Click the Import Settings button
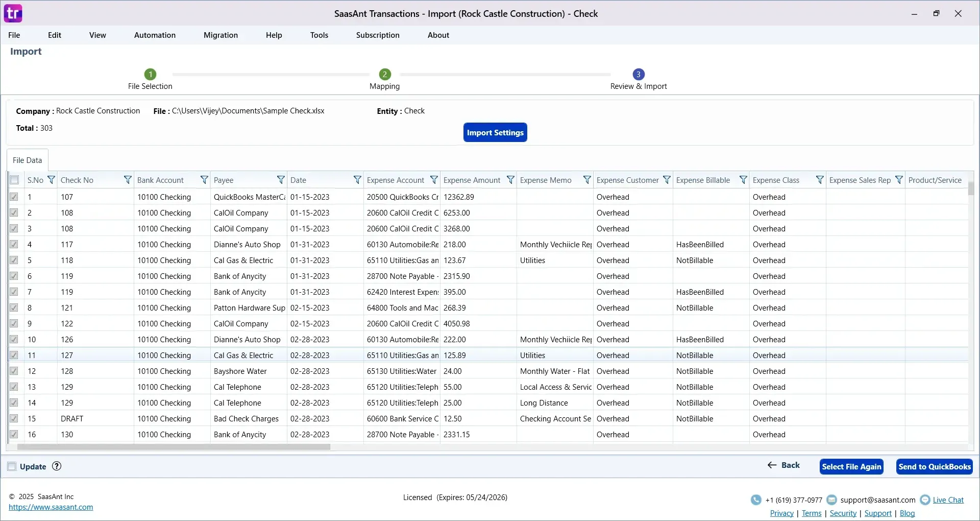The width and height of the screenshot is (980, 521). tap(495, 132)
